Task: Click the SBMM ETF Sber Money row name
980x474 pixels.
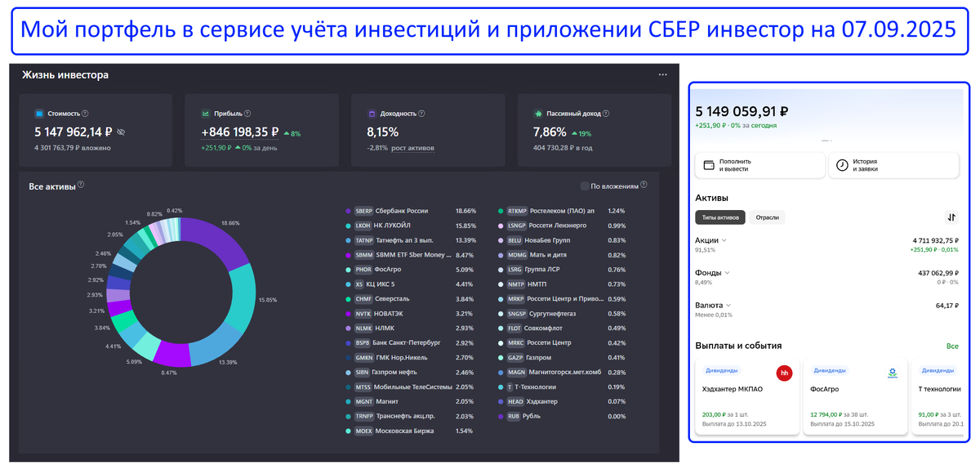Action: (413, 255)
